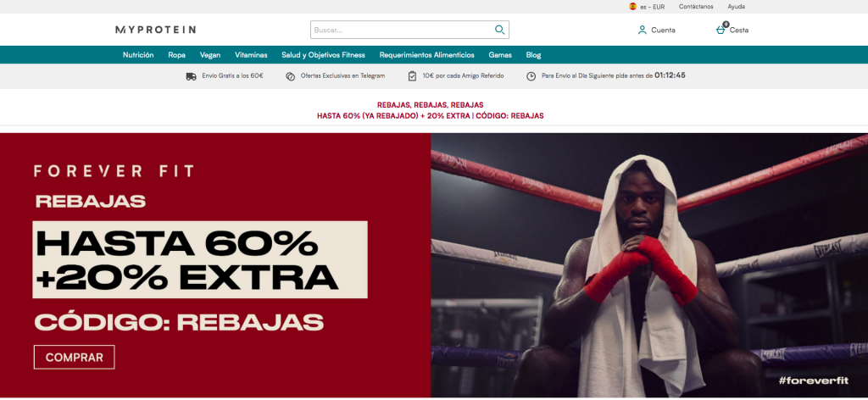Expand the Nutrición menu
The height and width of the screenshot is (400, 868).
(138, 55)
